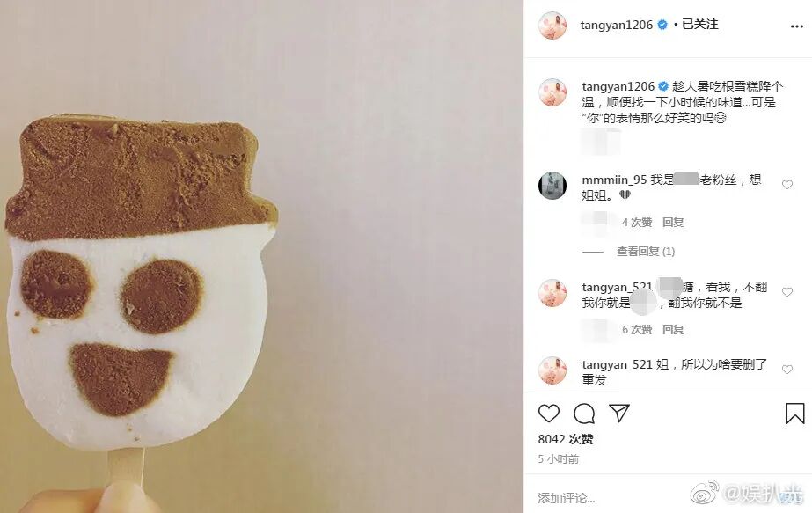Like the post with the heart icon
Screen dimensions: 812x513
pyautogui.click(x=549, y=414)
